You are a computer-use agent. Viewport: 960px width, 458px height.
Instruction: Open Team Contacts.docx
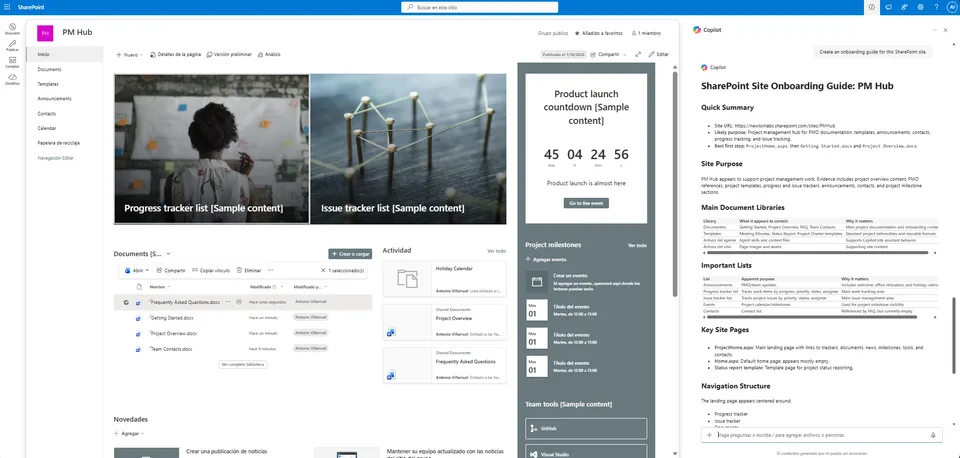click(171, 349)
